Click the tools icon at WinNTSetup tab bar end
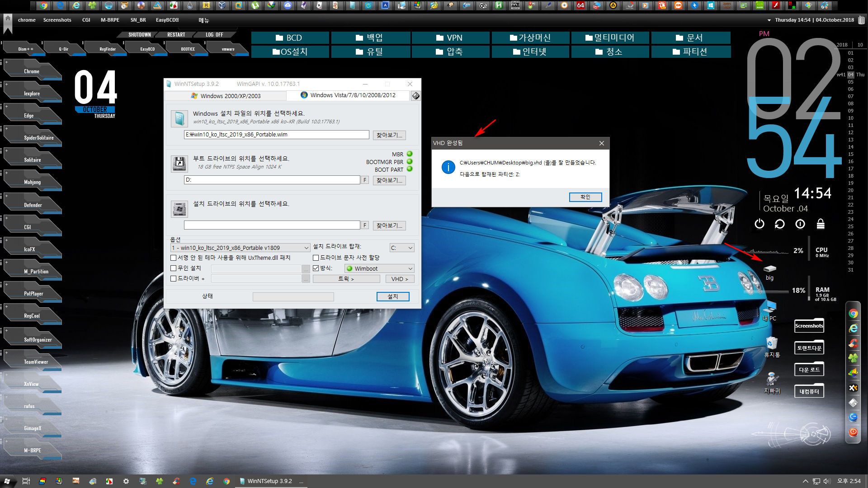Viewport: 868px width, 488px height. [415, 96]
